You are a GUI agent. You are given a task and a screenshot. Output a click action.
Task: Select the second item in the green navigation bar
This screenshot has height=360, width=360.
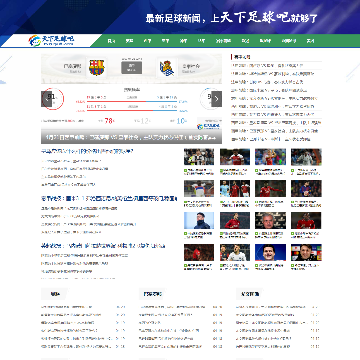129,41
